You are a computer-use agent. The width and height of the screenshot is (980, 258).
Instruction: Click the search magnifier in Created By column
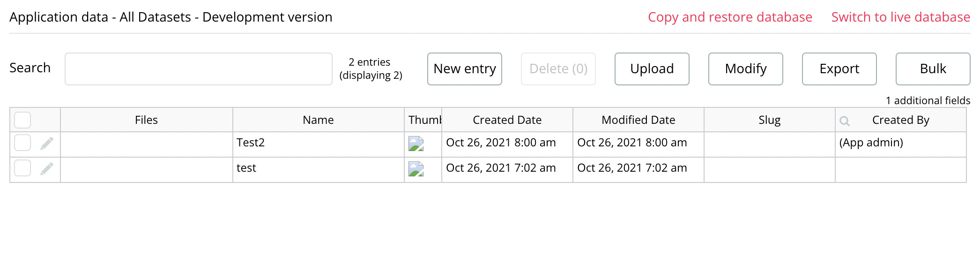pyautogui.click(x=844, y=121)
